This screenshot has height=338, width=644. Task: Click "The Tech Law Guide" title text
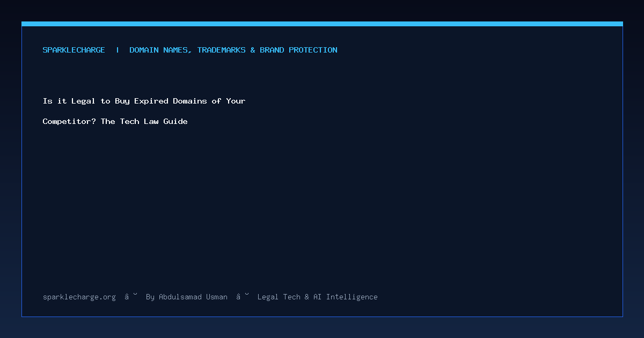pos(144,121)
